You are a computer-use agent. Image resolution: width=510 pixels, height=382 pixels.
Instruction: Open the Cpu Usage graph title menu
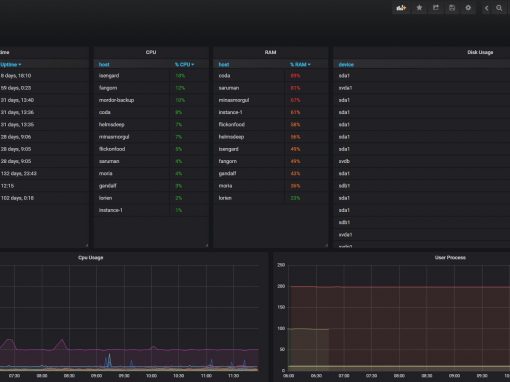[90, 258]
